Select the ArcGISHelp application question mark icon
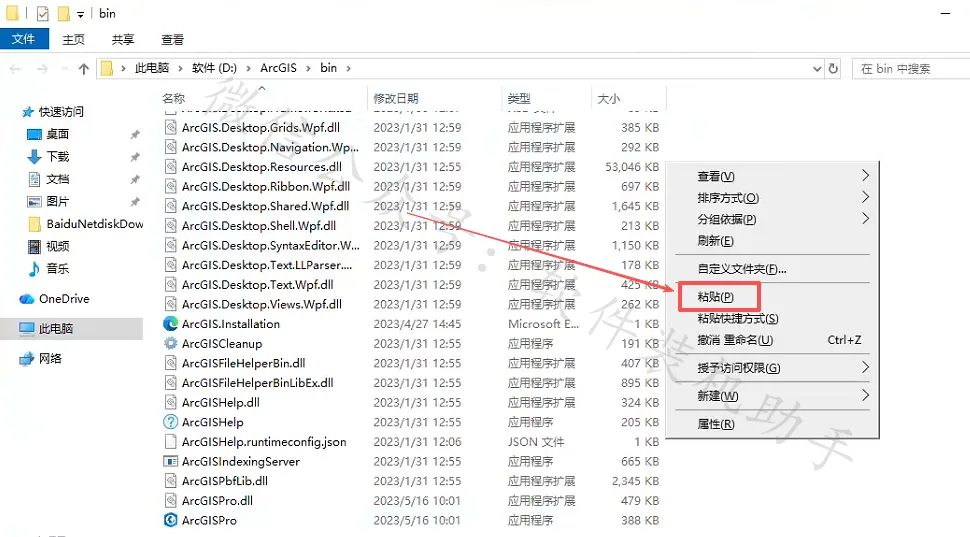 pos(170,422)
